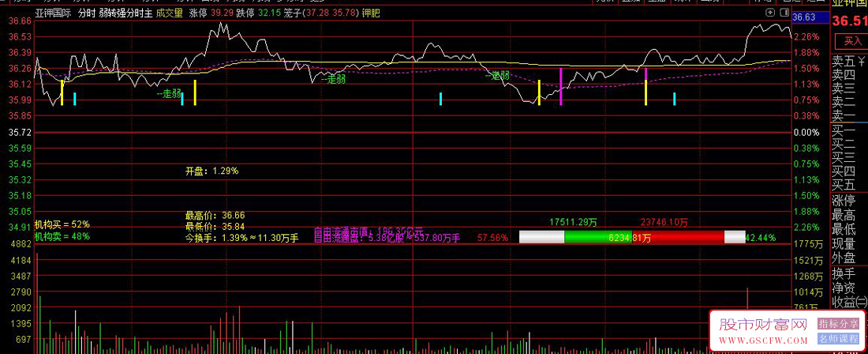Click the green 17511.29万 amount
This screenshot has height=354, width=868.
click(x=573, y=222)
